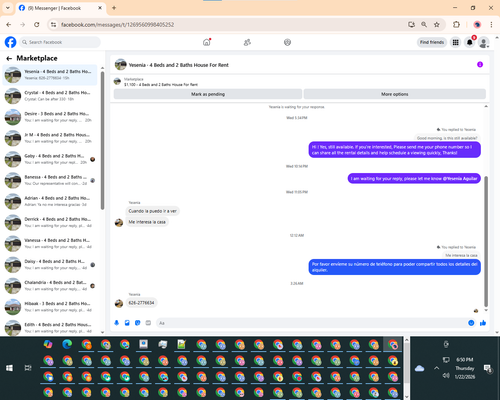Open tab search chevron dropdown
This screenshot has width=500, height=400.
(8, 8)
